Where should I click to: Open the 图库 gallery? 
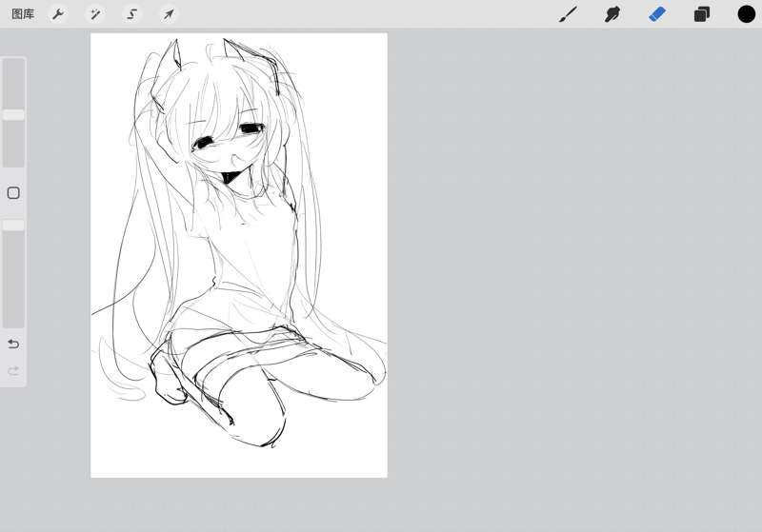(23, 14)
